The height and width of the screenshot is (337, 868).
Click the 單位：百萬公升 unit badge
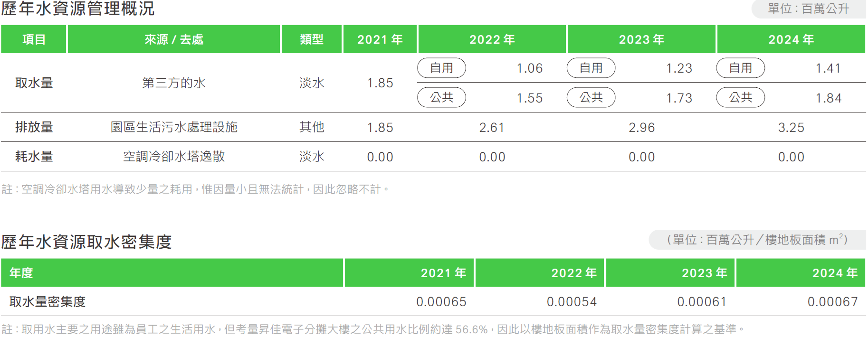coord(808,9)
